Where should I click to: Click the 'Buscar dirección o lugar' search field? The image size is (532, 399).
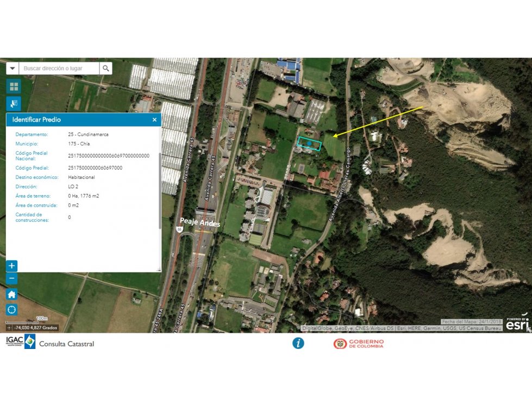(x=59, y=68)
